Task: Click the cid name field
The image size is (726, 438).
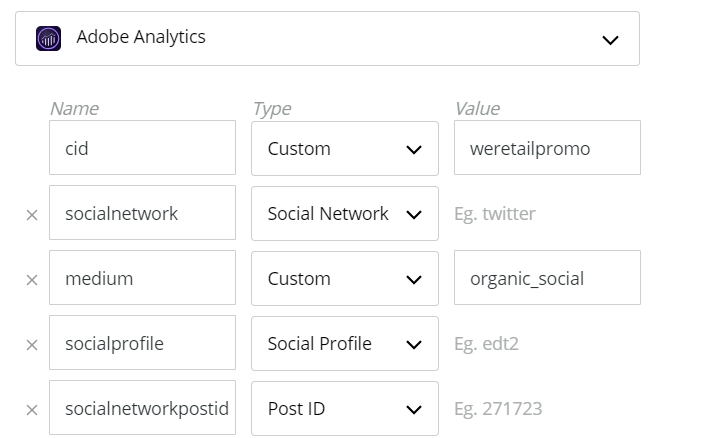Action: click(142, 149)
